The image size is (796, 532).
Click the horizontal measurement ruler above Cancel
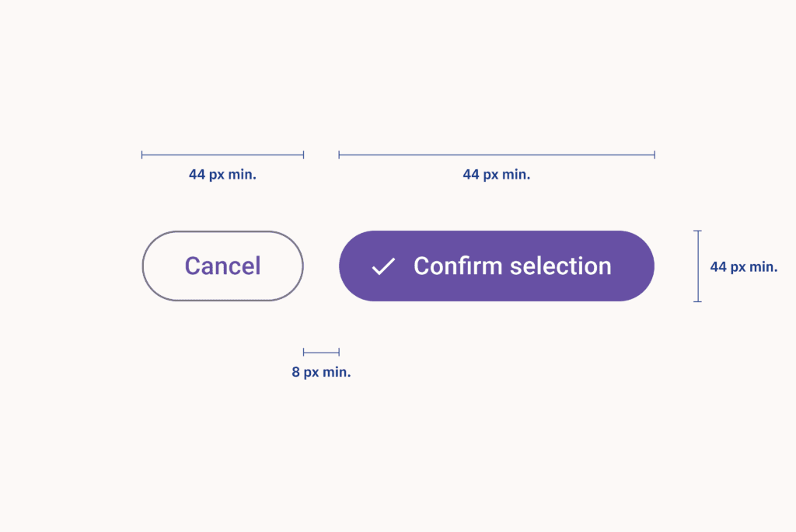pyautogui.click(x=222, y=153)
